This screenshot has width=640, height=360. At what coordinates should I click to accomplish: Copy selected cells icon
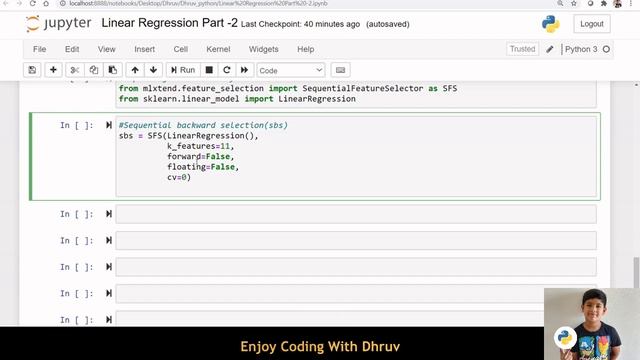pos(93,70)
